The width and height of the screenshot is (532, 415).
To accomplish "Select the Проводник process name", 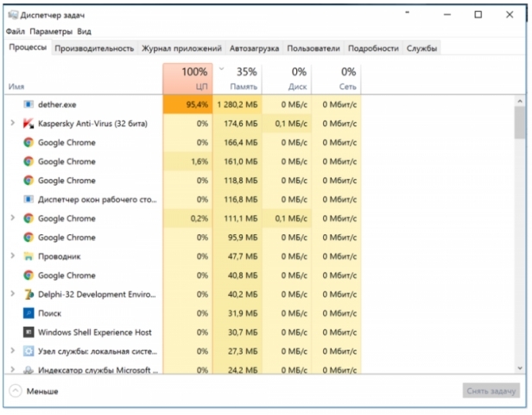I will 60,257.
